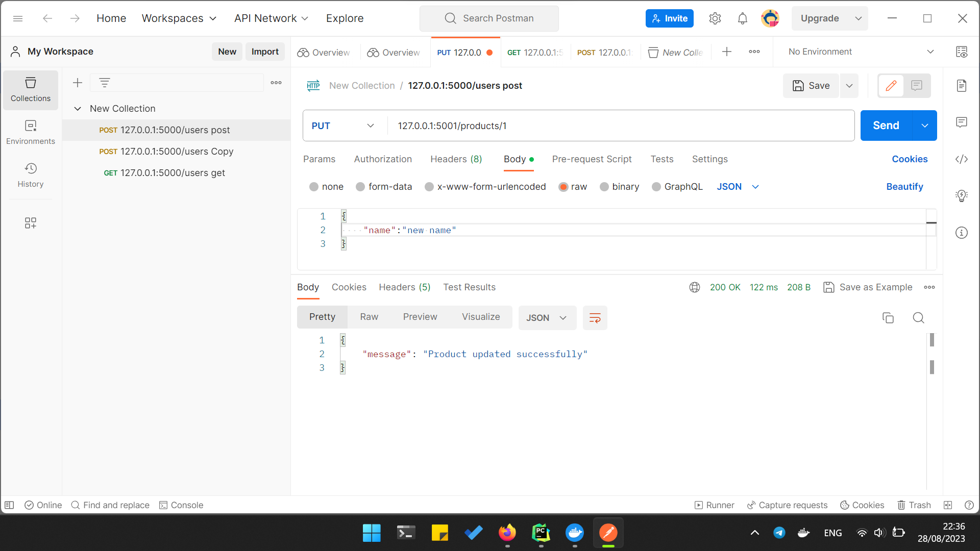Open the PUT method dropdown
The width and height of the screenshot is (980, 551).
point(343,126)
